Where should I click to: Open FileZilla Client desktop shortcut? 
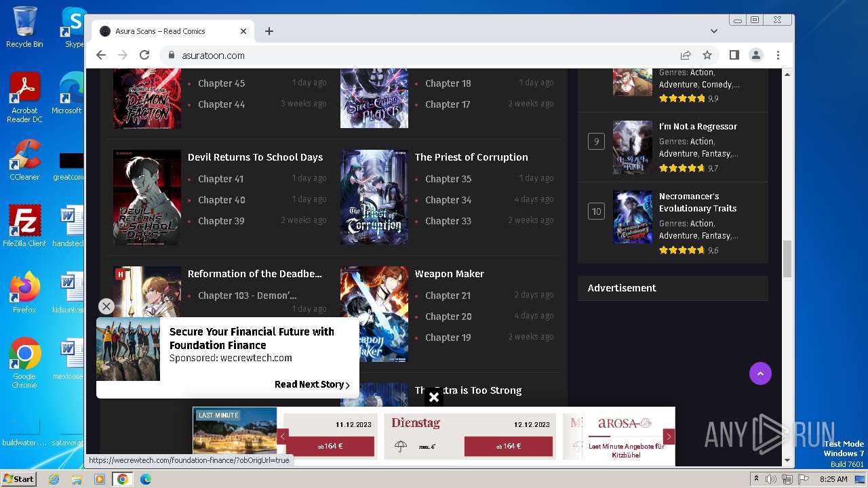point(24,226)
